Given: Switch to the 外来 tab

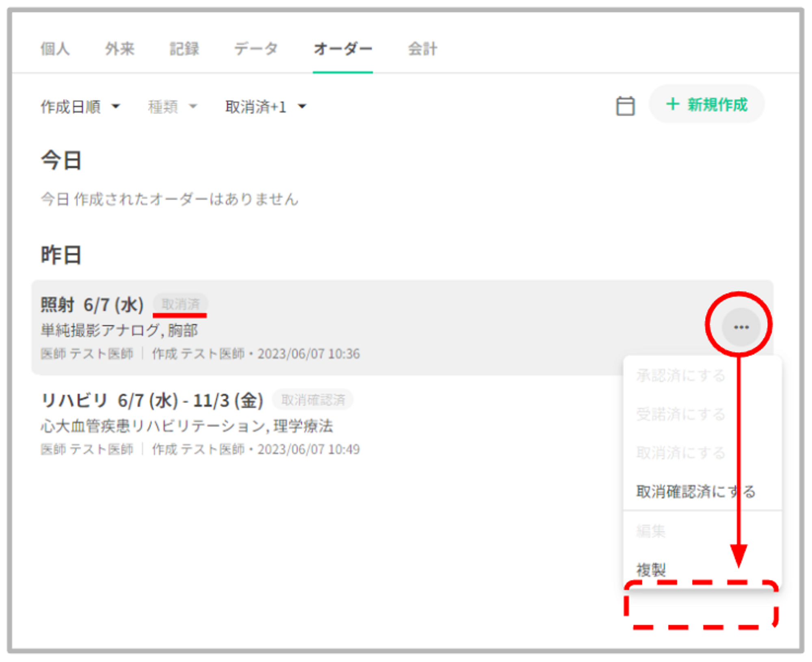Looking at the screenshot, I should point(119,49).
